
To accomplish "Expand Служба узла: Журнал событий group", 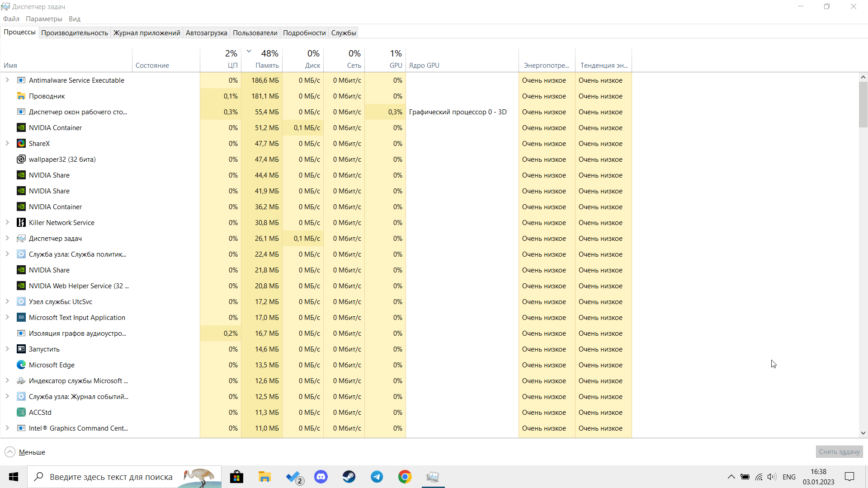I will pos(7,396).
